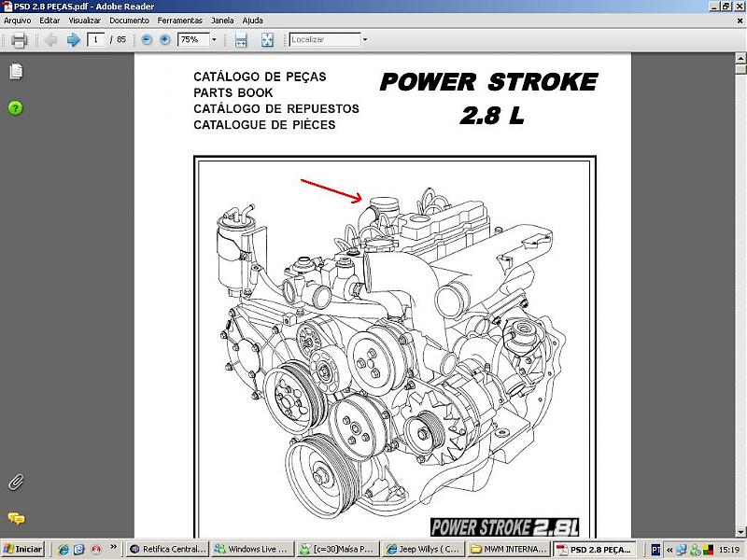Screen dimensions: 747x560
Task: Open the Attachments paperclip panel
Action: (16, 483)
